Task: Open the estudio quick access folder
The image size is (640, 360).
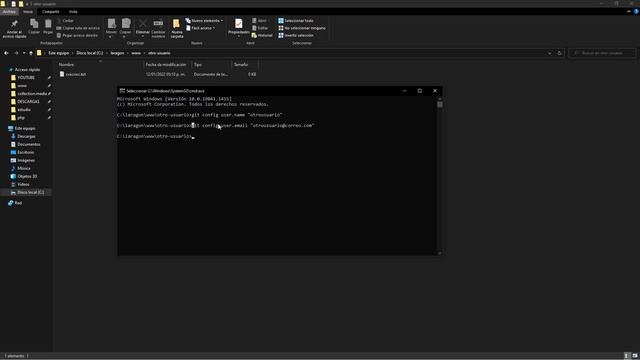Action: pyautogui.click(x=24, y=109)
